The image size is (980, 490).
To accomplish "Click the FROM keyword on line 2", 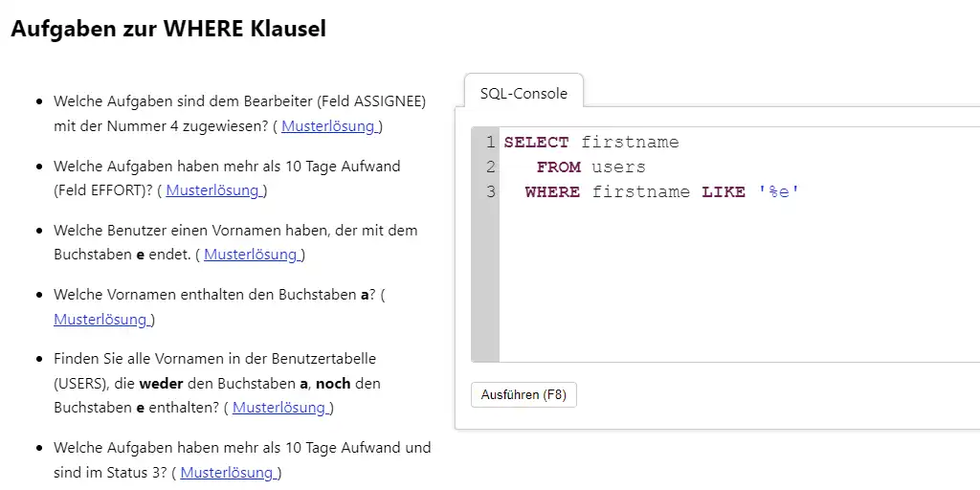I will pyautogui.click(x=559, y=167).
